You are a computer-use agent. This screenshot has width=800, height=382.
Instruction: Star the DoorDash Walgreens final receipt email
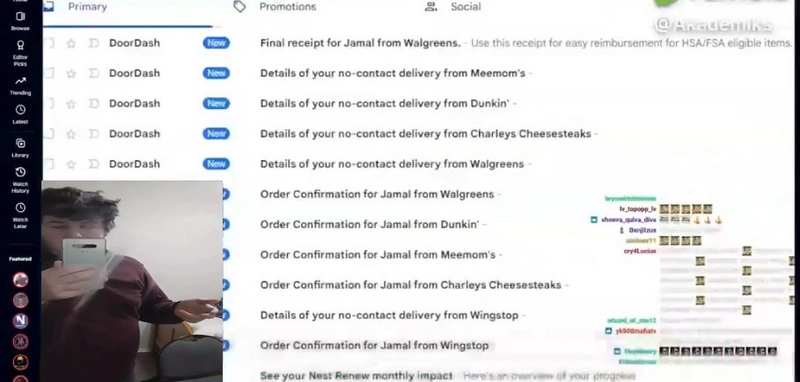click(71, 43)
